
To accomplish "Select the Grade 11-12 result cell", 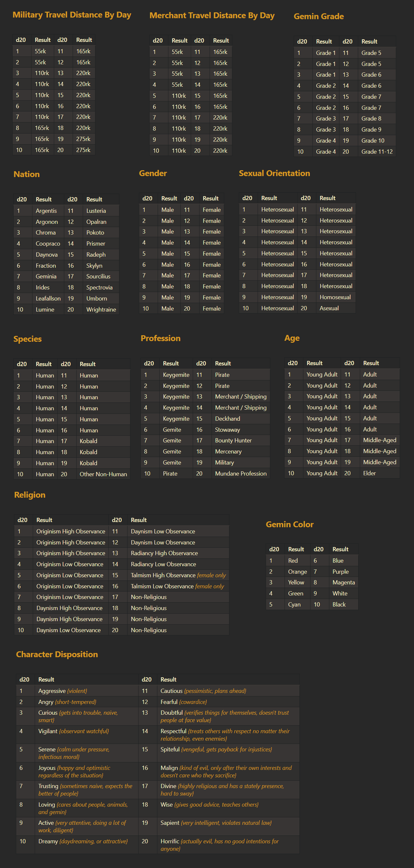I will click(377, 152).
